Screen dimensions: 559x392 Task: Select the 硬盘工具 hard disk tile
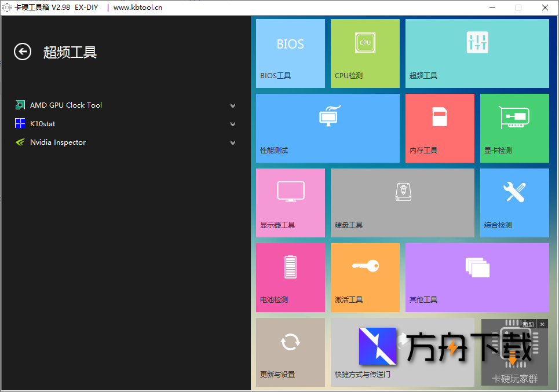click(402, 203)
